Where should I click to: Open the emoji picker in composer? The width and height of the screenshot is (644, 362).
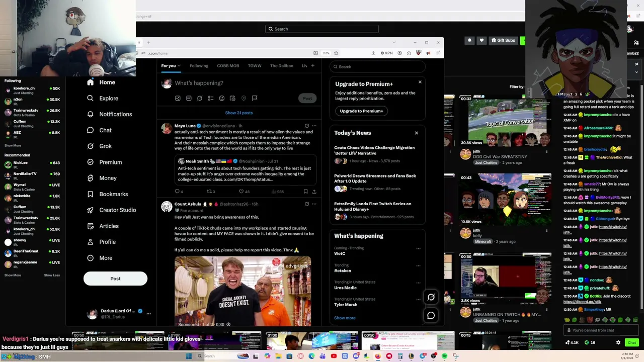click(x=221, y=98)
